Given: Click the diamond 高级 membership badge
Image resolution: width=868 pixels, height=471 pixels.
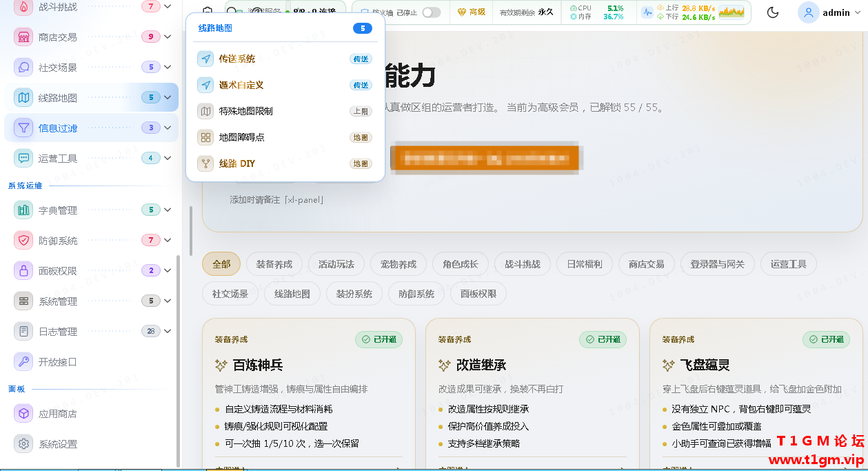Looking at the screenshot, I should coord(472,12).
